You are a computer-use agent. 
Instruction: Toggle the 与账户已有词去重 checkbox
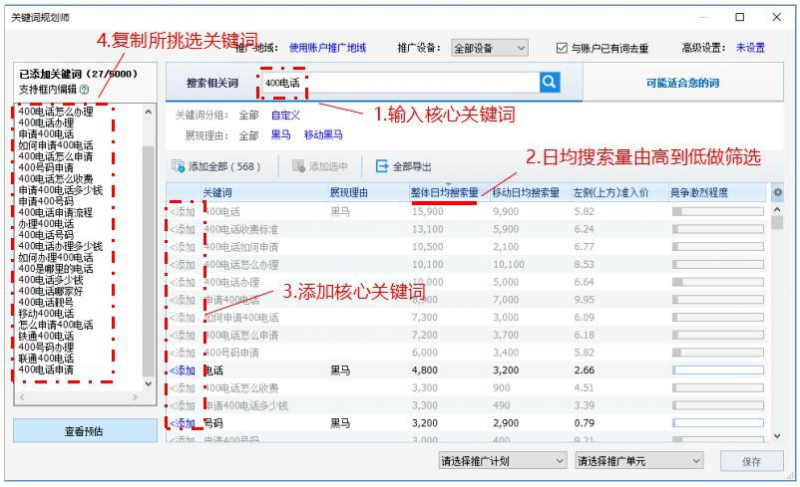pyautogui.click(x=562, y=48)
